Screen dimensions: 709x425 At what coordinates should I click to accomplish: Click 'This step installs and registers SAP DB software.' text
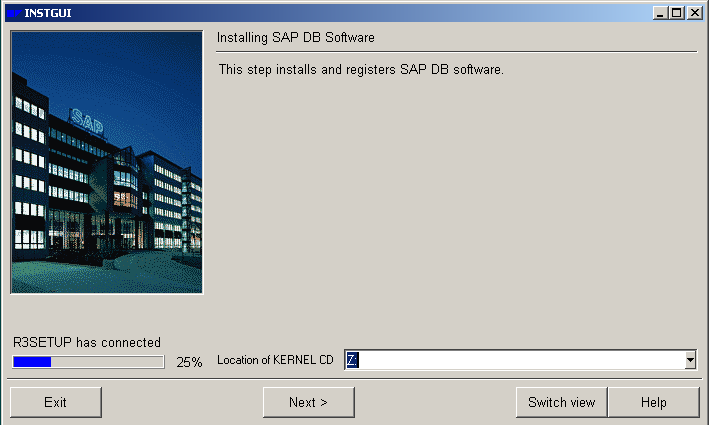(361, 70)
